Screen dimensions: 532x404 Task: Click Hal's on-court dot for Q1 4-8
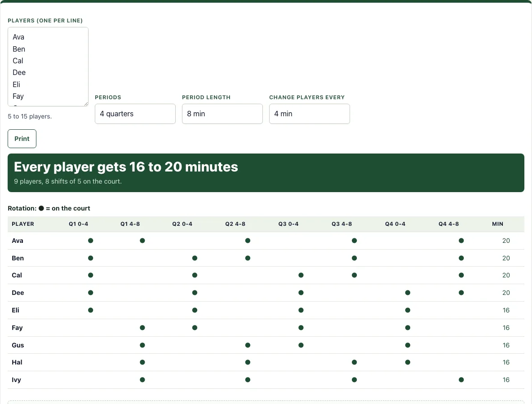click(142, 362)
